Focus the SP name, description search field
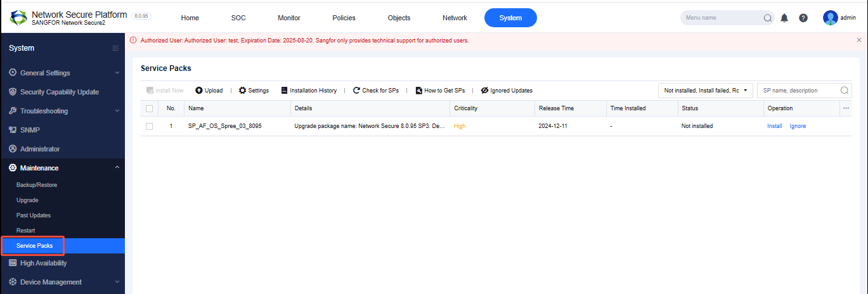The height and width of the screenshot is (294, 868). 799,91
